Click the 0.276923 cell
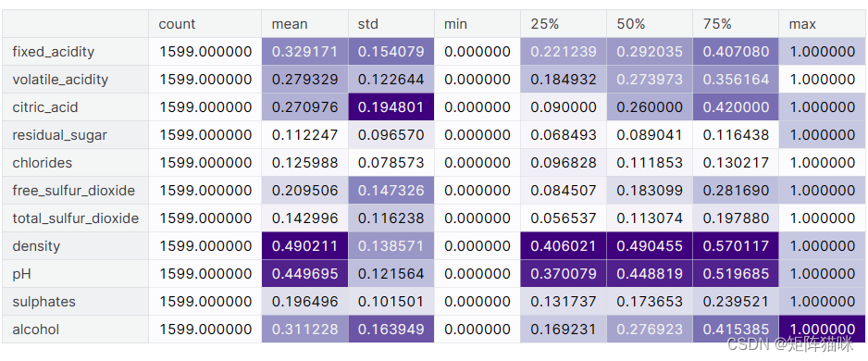 point(650,329)
